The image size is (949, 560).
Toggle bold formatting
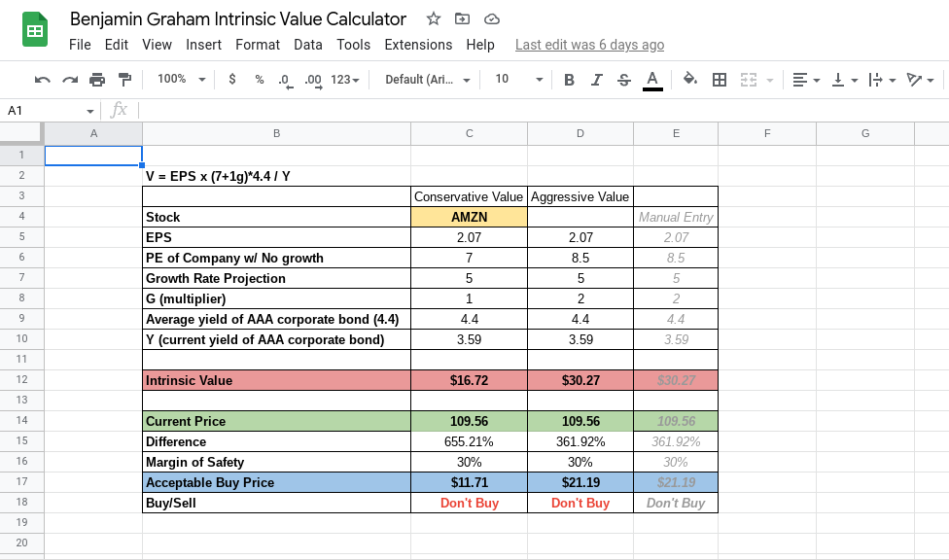569,80
